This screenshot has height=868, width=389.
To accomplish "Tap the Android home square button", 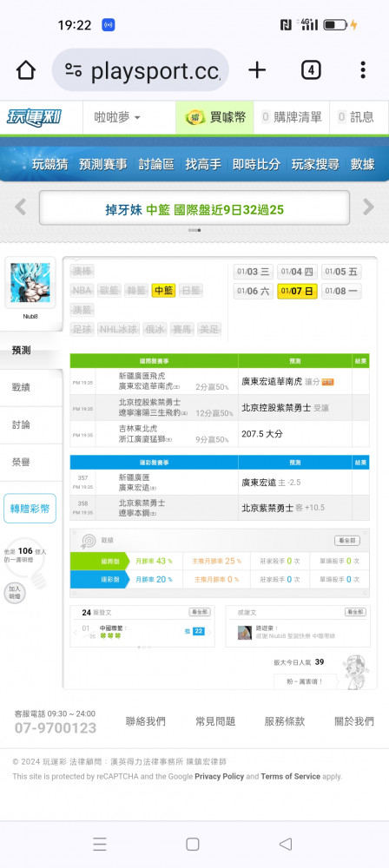I will (x=192, y=844).
